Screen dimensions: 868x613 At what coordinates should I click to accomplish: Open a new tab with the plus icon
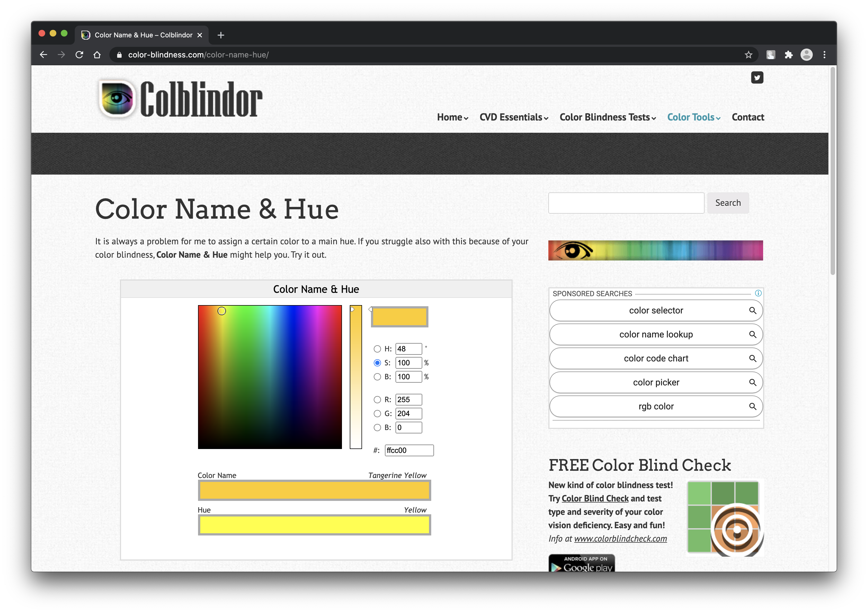coord(221,35)
